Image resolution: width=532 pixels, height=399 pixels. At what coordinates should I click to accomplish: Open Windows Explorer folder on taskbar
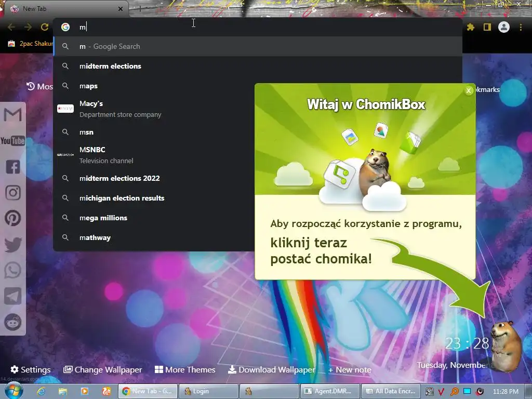[63, 391]
